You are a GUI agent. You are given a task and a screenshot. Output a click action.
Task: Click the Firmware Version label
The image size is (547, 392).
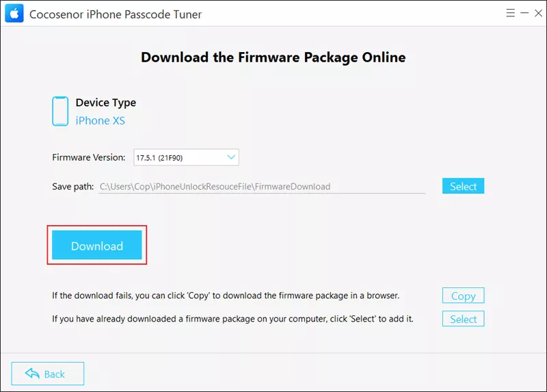coord(89,157)
